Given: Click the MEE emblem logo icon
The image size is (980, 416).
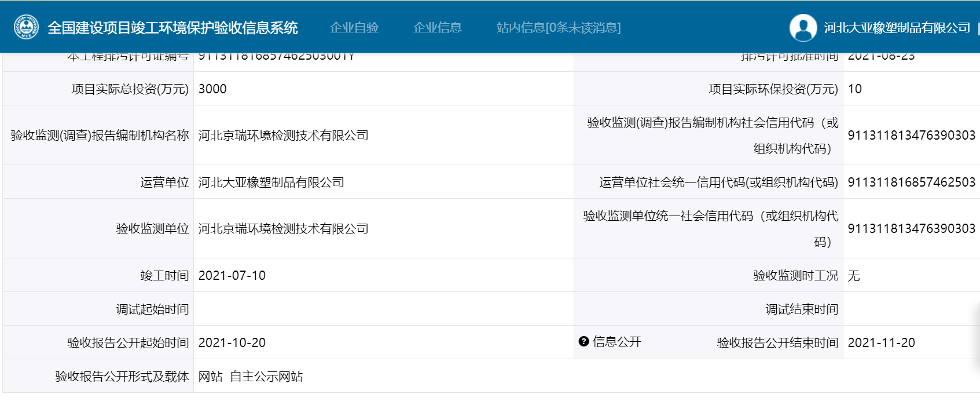Looking at the screenshot, I should click(x=26, y=27).
